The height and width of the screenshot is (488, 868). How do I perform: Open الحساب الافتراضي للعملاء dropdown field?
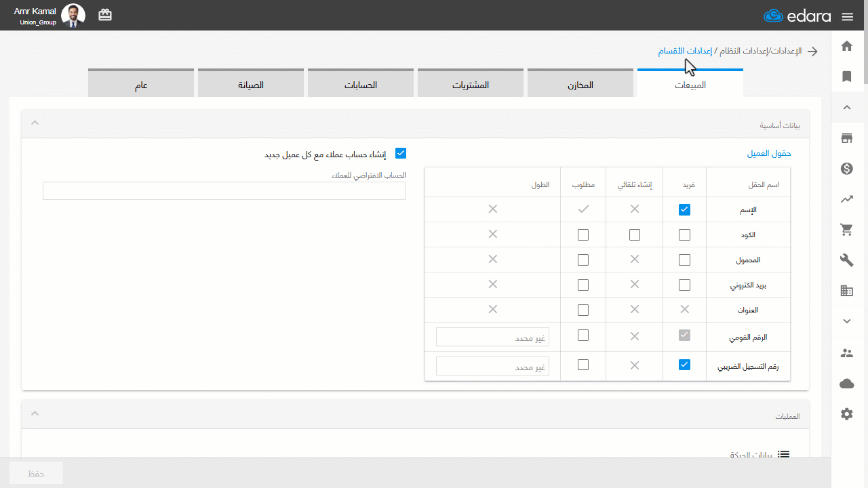pyautogui.click(x=224, y=190)
